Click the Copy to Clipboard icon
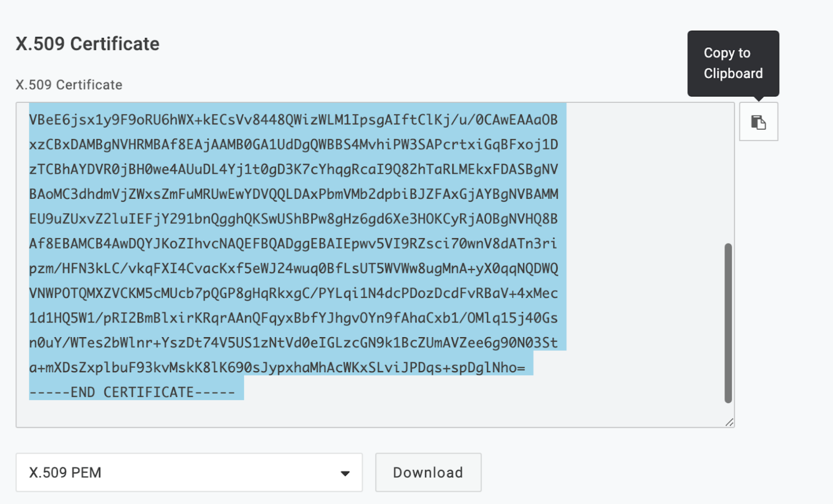 pyautogui.click(x=758, y=122)
